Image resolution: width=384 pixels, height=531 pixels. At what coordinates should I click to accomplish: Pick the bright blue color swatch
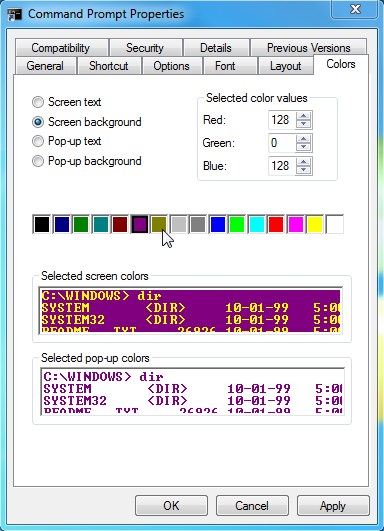pos(218,224)
